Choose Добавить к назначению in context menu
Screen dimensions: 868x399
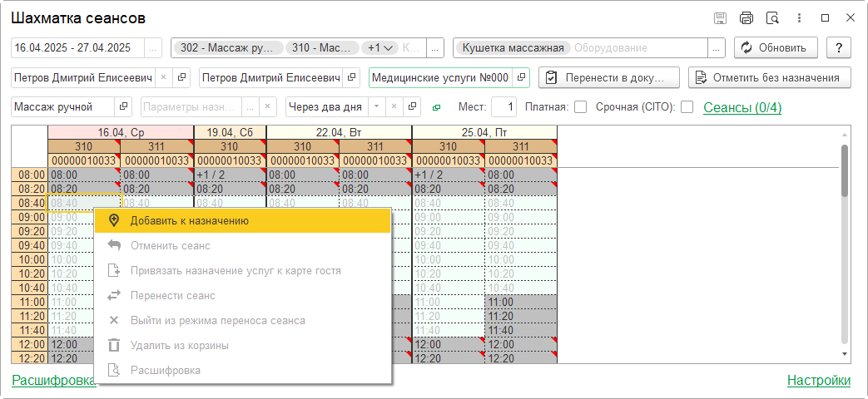coord(189,220)
